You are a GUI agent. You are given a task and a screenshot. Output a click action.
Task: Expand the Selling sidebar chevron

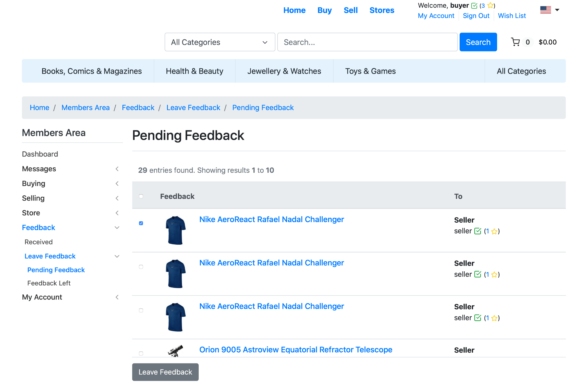117,198
